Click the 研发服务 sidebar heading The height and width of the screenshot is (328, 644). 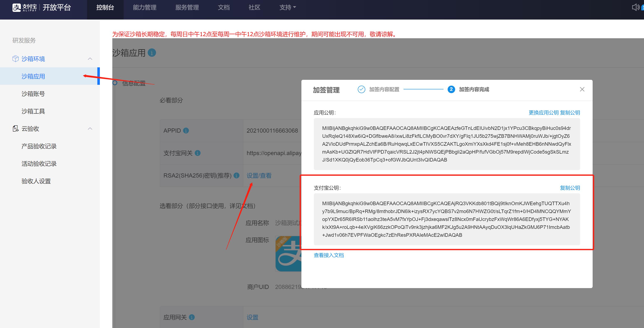pos(24,41)
